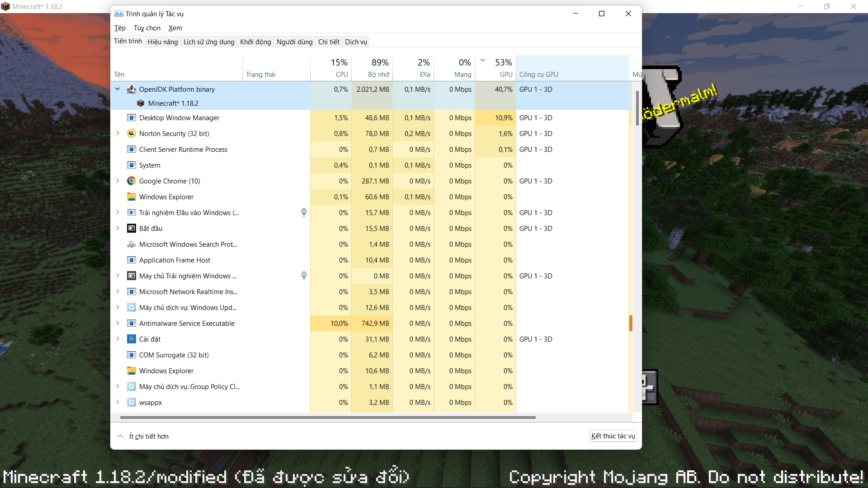868x488 pixels.
Task: Click the horizontal scrollbar at the bottom
Action: pos(328,418)
